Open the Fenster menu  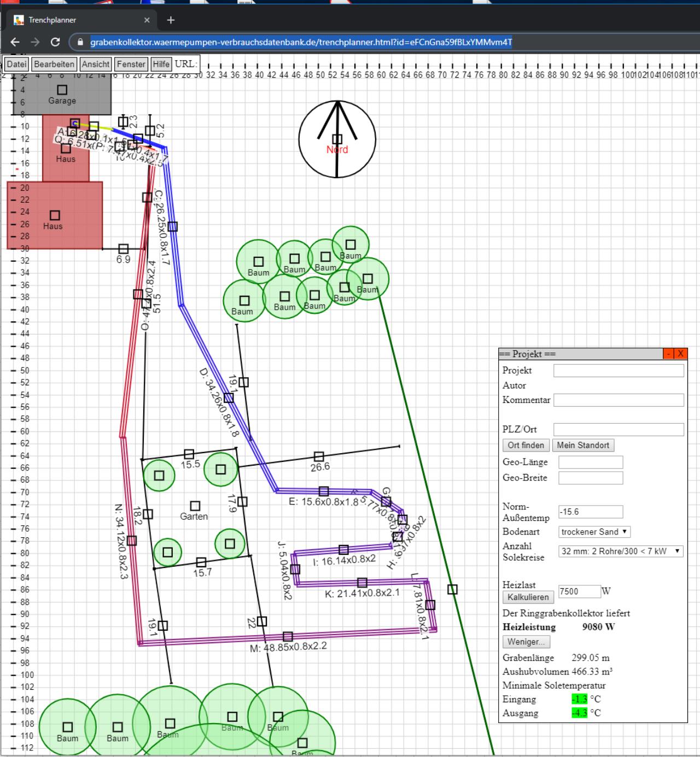pos(131,64)
